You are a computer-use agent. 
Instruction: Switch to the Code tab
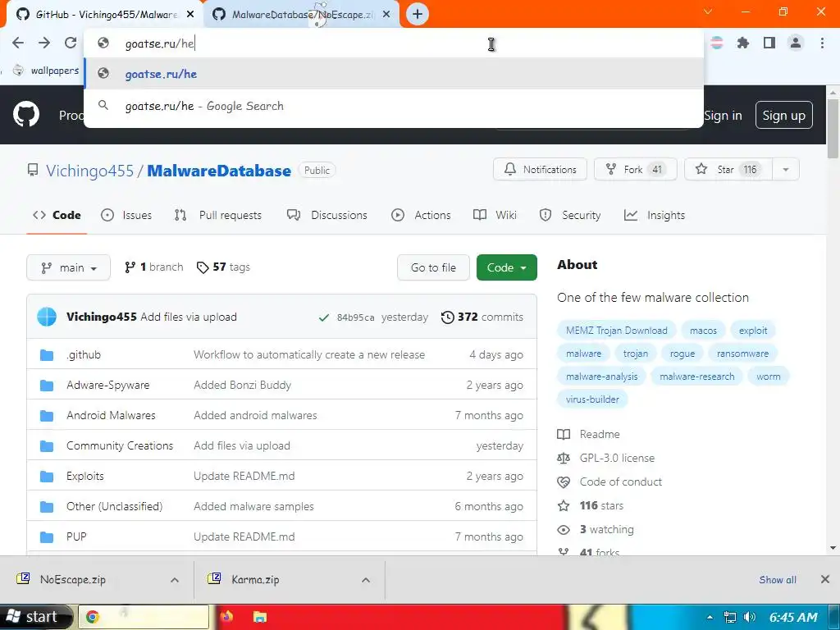click(57, 216)
